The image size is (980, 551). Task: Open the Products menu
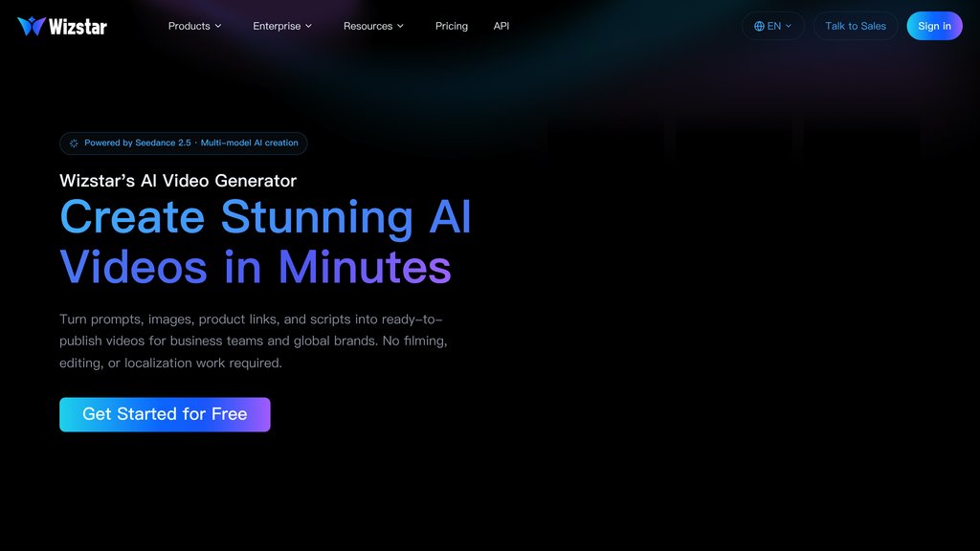pos(194,26)
